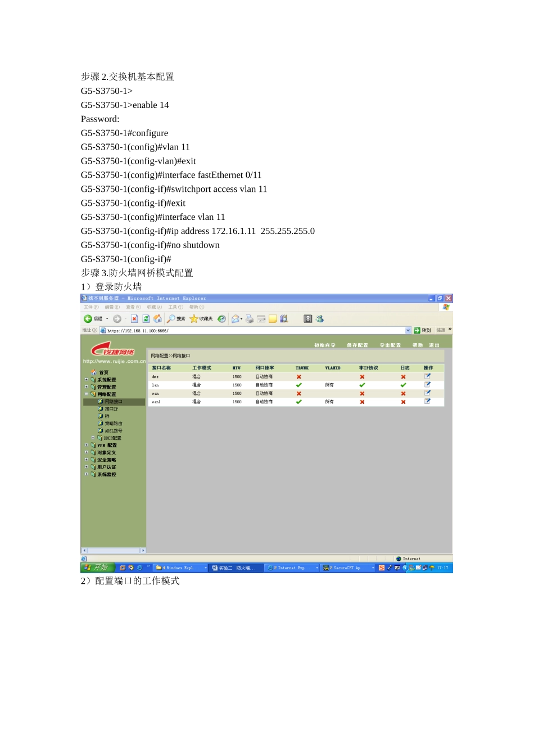Click the 保存配置 link
Viewport: 534px width, 756px height.
pyautogui.click(x=357, y=345)
